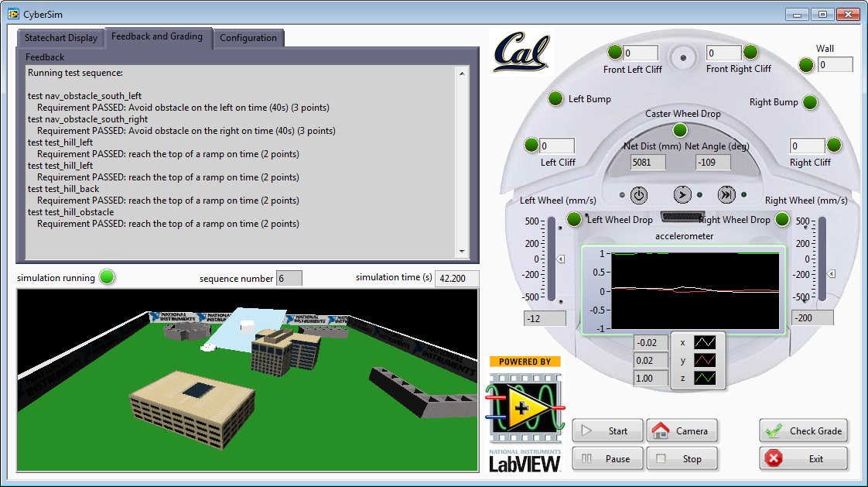
Task: Click the y-axis red plot legend icon
Action: 705,360
